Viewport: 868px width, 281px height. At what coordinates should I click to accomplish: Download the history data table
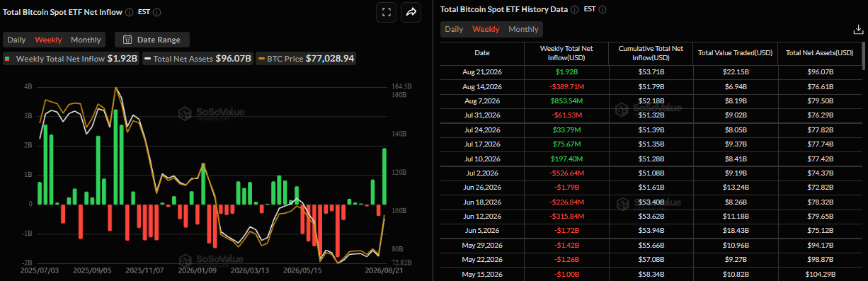857,29
